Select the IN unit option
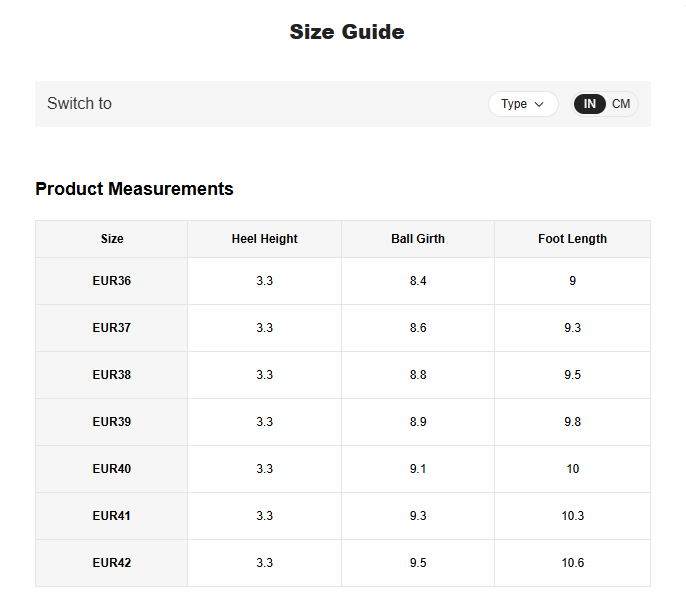Screen dimensions: 686x601 click(x=590, y=104)
